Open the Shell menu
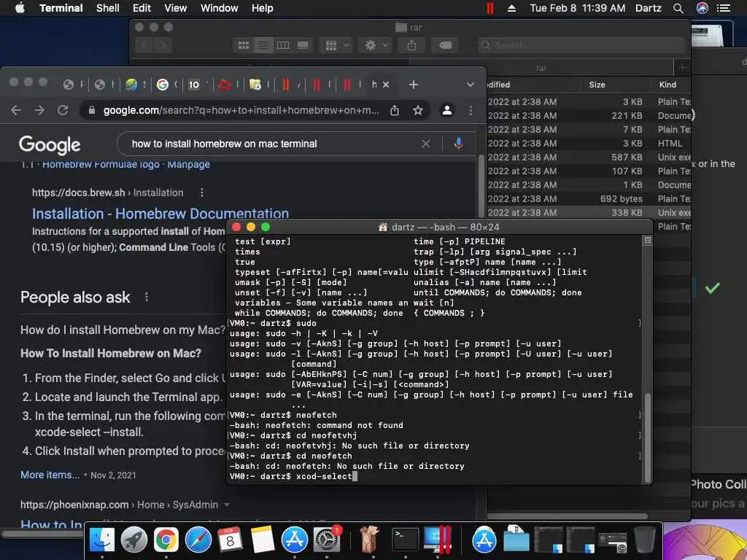 (108, 8)
